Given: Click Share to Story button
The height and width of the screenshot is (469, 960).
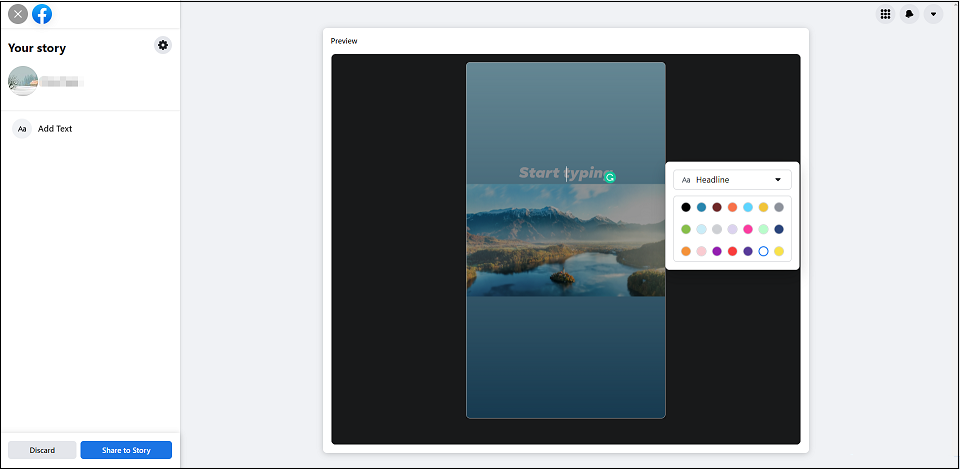Looking at the screenshot, I should (126, 450).
